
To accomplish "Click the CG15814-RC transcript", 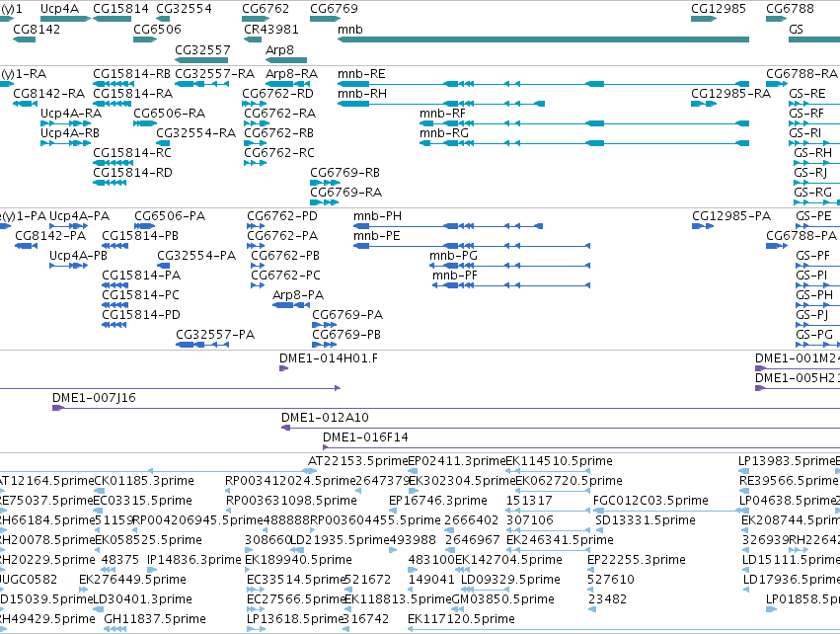I will [114, 163].
